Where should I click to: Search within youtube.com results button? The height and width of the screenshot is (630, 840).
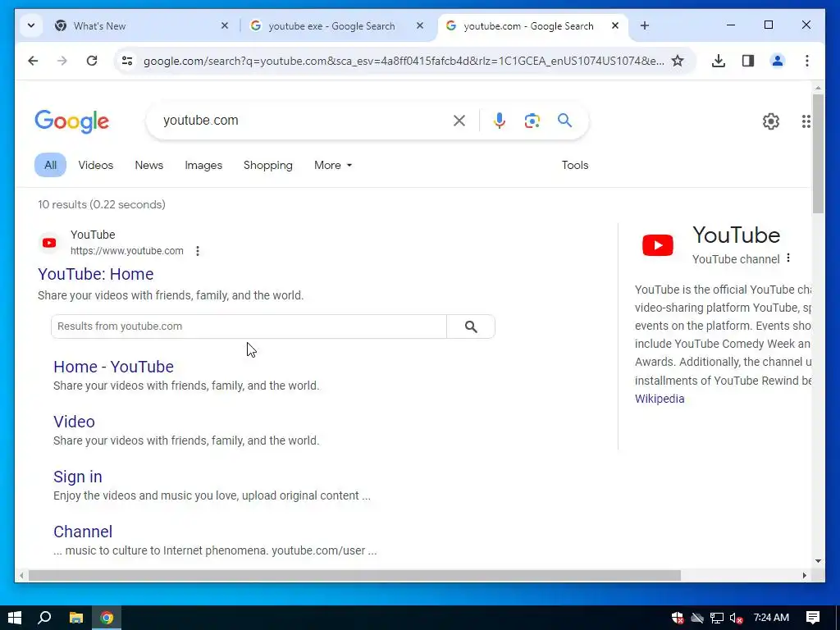(x=471, y=326)
